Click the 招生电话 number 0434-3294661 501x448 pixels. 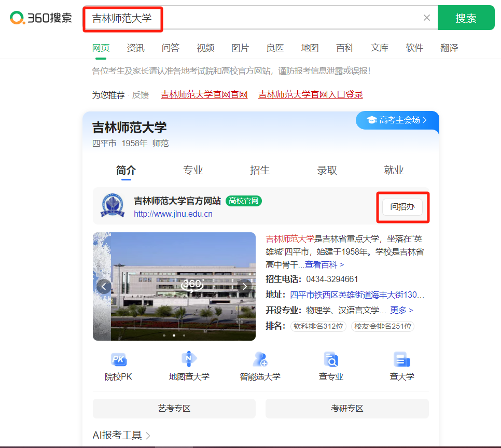coord(332,279)
